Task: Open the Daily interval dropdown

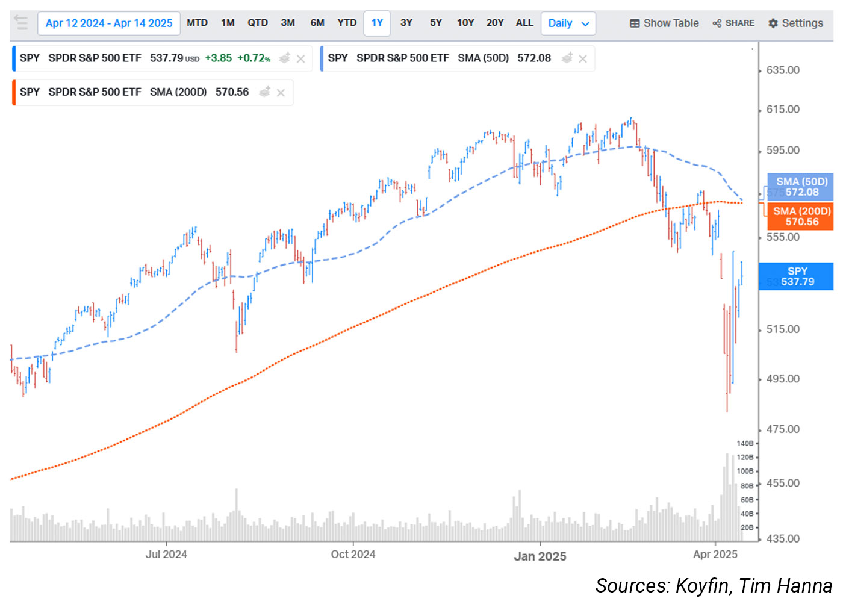Action: pos(568,23)
